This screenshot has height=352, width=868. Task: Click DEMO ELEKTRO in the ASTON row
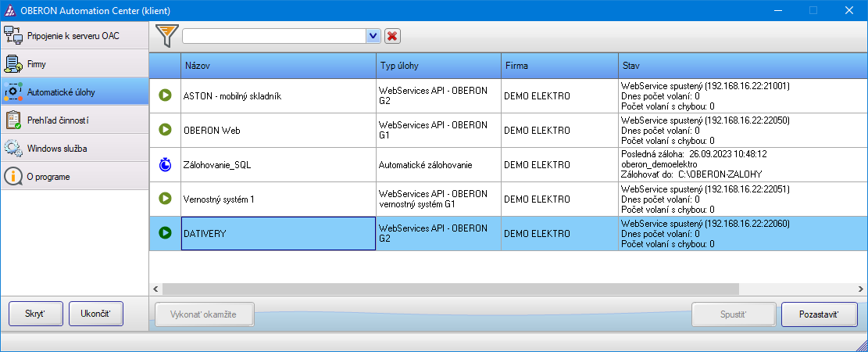(x=559, y=96)
